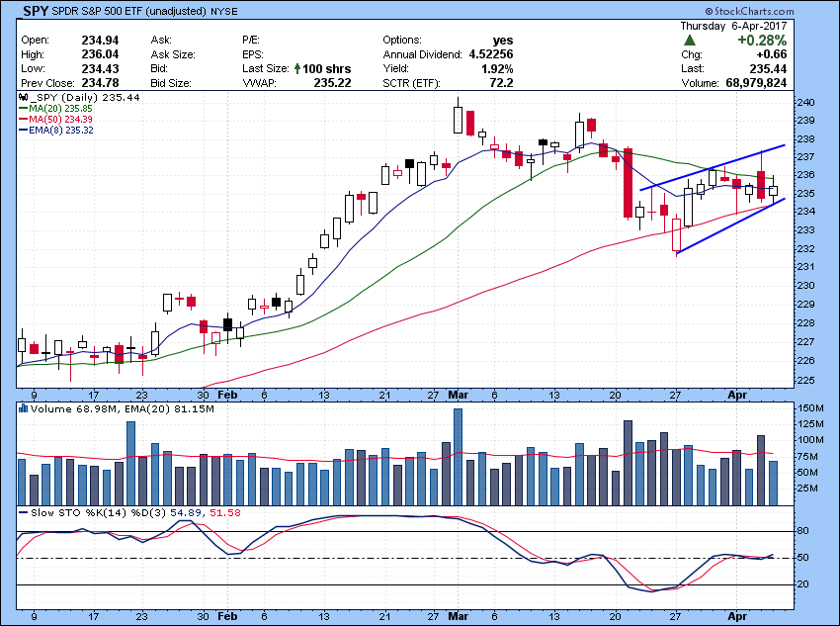Select the blue %K value 54.89
Screen dimensions: 840x626
tap(186, 513)
